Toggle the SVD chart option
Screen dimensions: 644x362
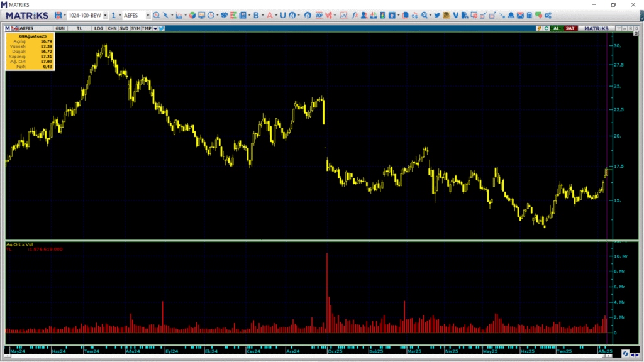tap(124, 28)
